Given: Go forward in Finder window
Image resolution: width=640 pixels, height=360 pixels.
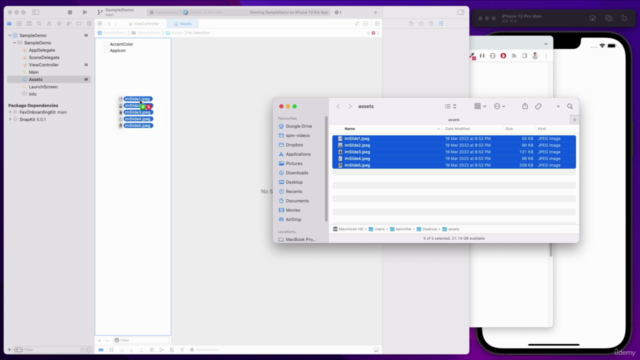Looking at the screenshot, I should coord(350,107).
